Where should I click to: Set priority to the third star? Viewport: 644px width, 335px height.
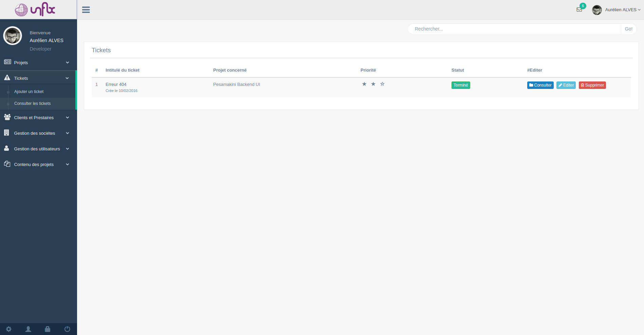coord(382,84)
